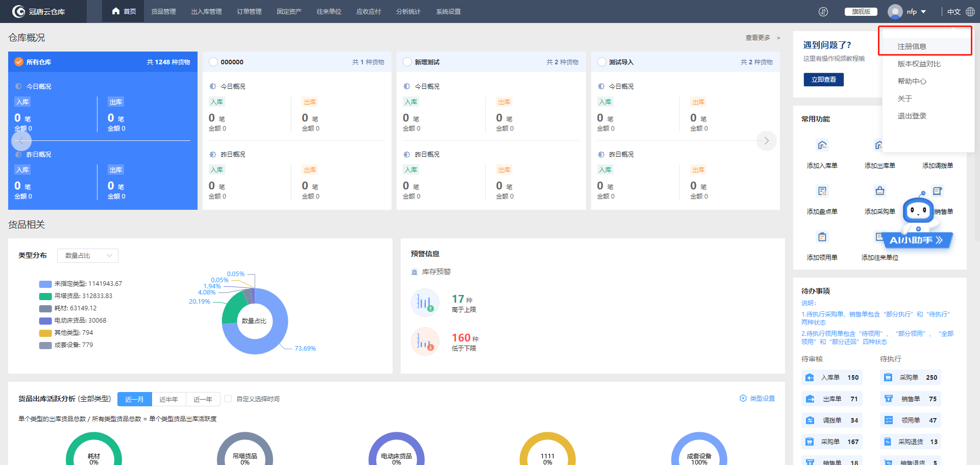Click the 类型设置 gear icon

pyautogui.click(x=743, y=398)
